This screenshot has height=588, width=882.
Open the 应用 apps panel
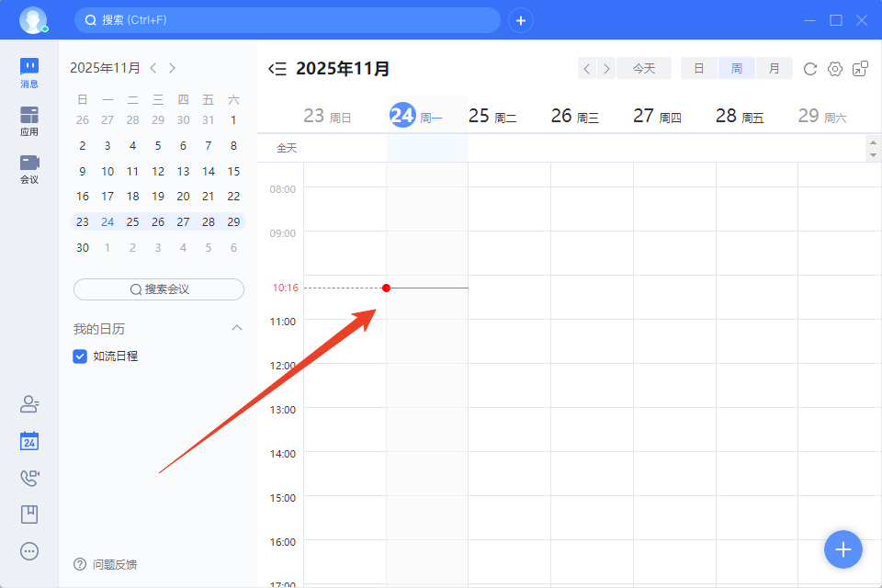pyautogui.click(x=28, y=118)
